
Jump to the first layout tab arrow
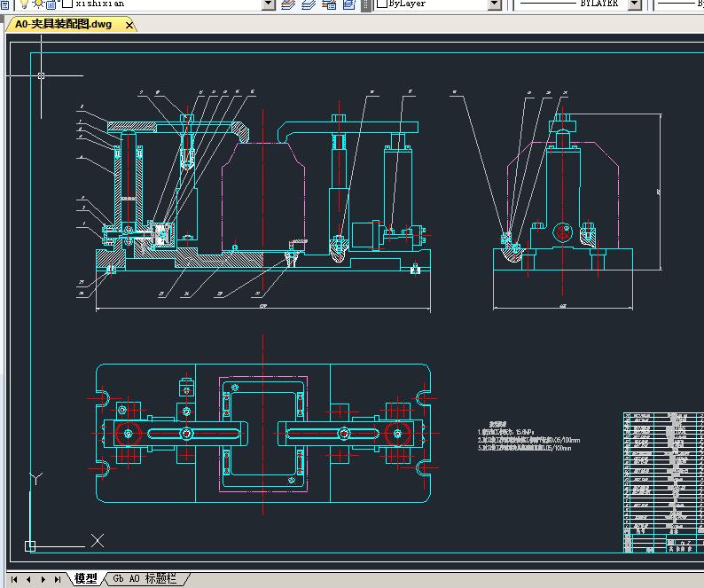click(14, 579)
